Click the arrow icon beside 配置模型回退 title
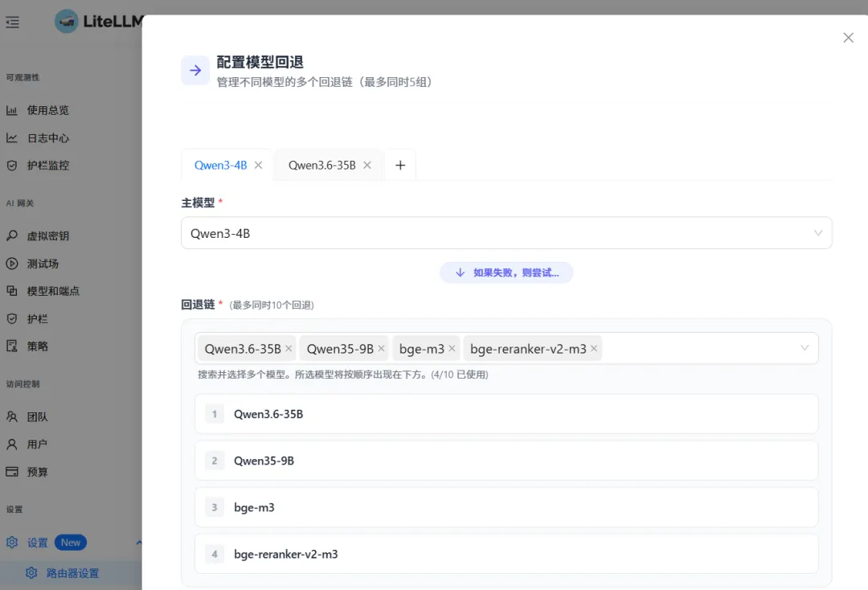 [195, 70]
